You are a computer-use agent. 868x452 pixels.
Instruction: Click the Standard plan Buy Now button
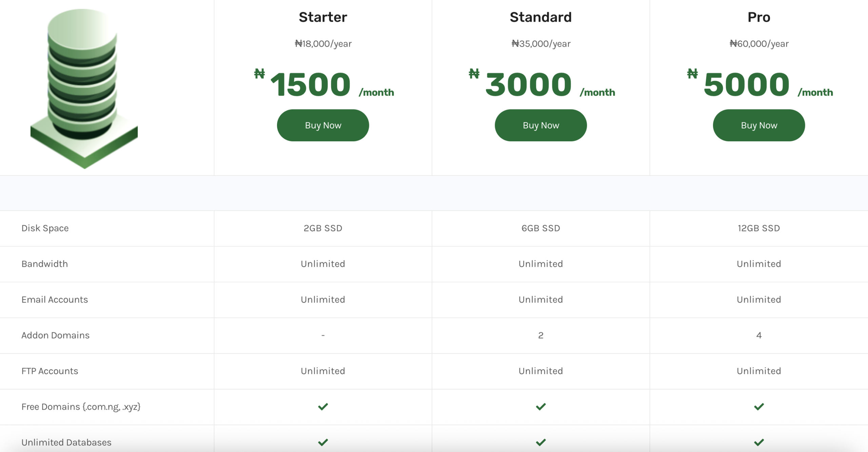[x=540, y=125]
